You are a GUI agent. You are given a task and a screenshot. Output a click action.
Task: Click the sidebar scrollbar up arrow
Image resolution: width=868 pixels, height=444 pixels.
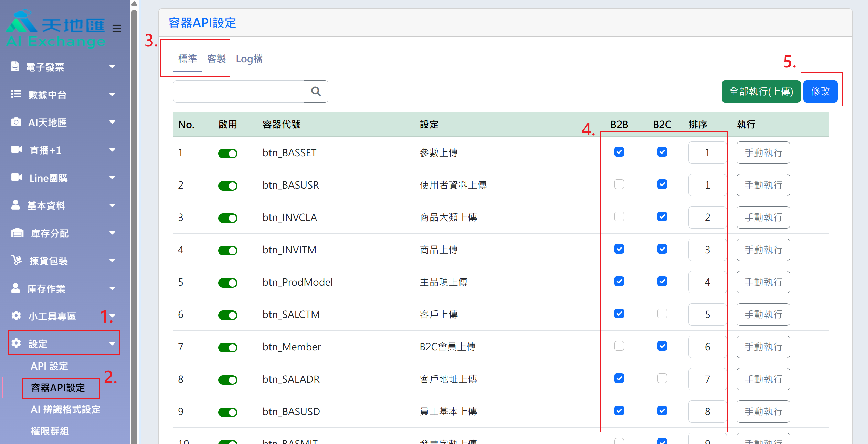coord(134,3)
